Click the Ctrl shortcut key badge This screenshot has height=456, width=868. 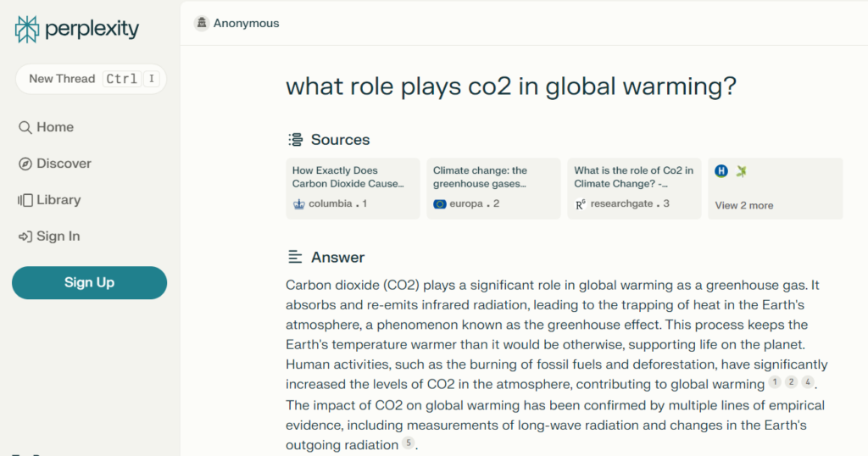point(122,79)
